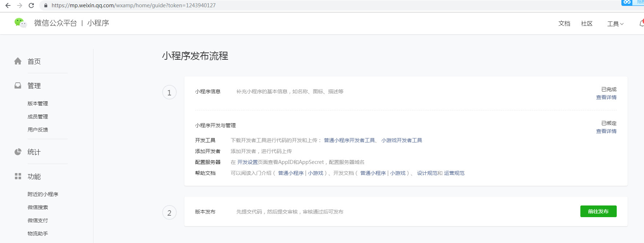Click the 配置服务器 label
This screenshot has width=644, height=243.
tap(208, 162)
